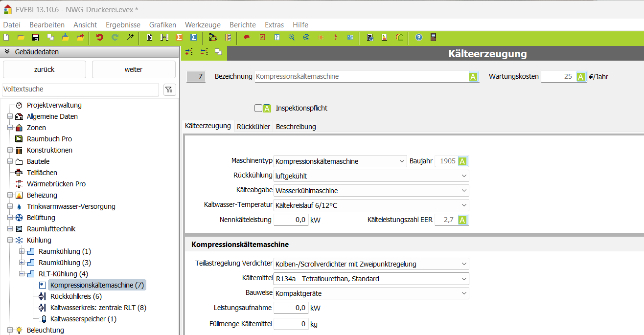644x335 pixels.
Task: Click the Nennkälteleistung input field
Action: (291, 220)
